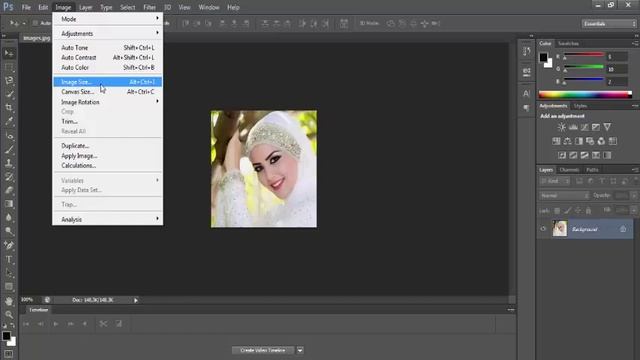The width and height of the screenshot is (640, 360).
Task: Toggle lock image pixels brush icon
Action: [x=568, y=211]
